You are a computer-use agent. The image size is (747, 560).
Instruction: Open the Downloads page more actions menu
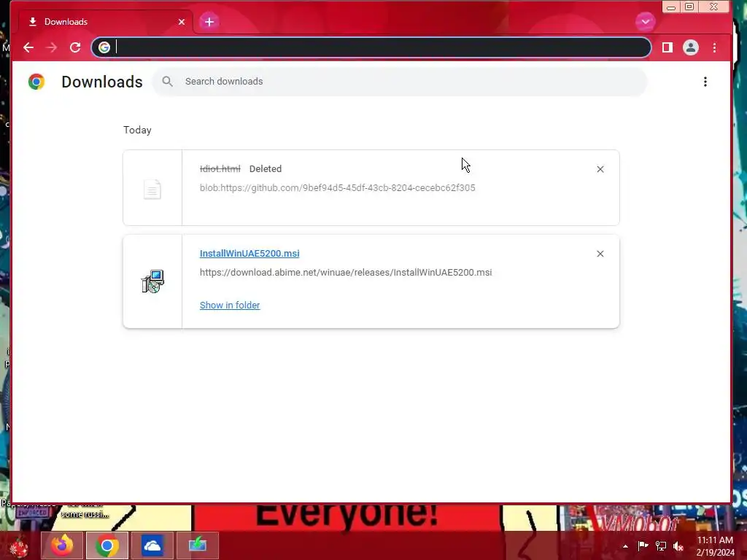[705, 82]
